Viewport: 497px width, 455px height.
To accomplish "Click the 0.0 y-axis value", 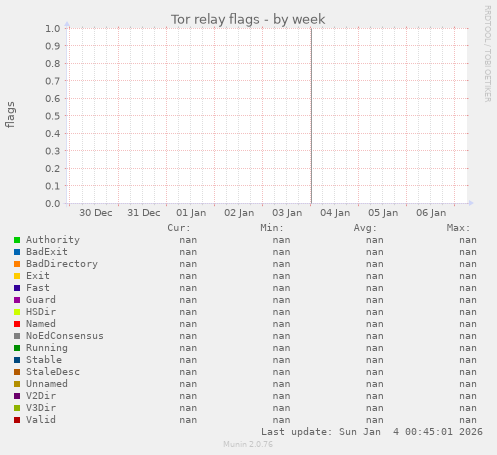I will pos(53,204).
